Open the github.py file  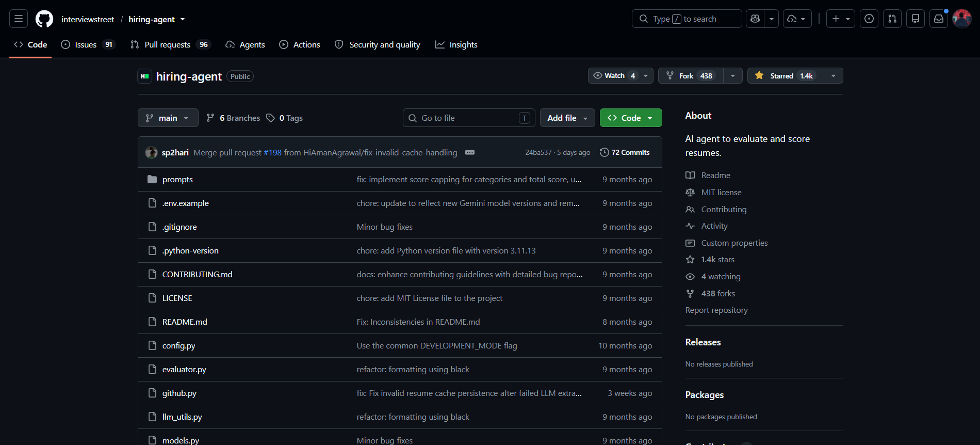click(179, 393)
